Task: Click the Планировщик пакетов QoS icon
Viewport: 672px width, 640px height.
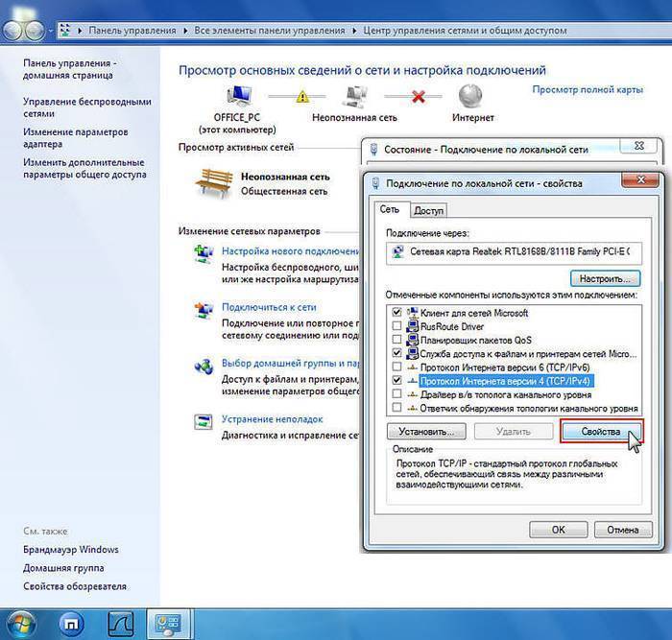Action: [412, 340]
